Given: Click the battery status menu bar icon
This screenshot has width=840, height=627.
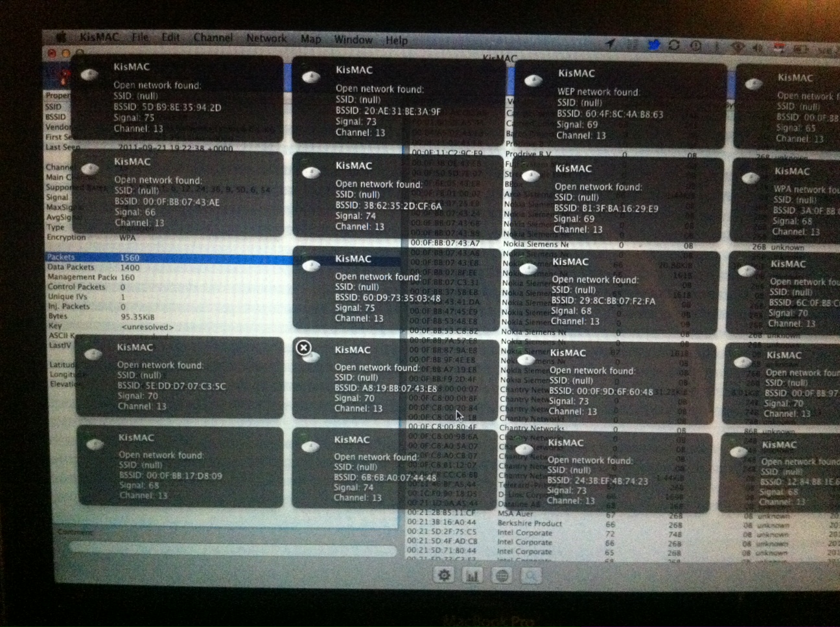Looking at the screenshot, I should (801, 49).
